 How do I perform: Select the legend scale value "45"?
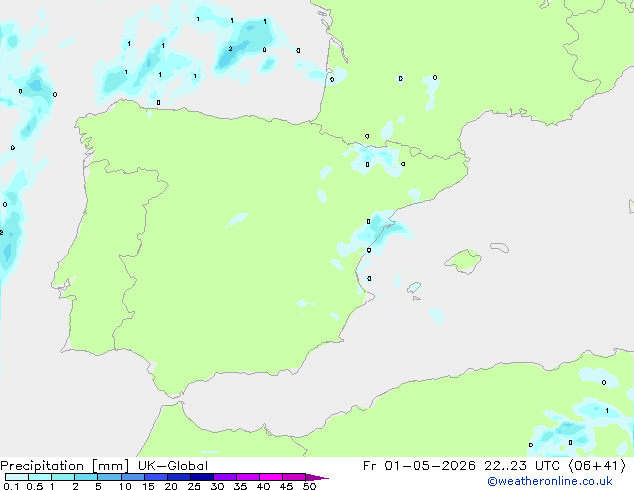[286, 486]
